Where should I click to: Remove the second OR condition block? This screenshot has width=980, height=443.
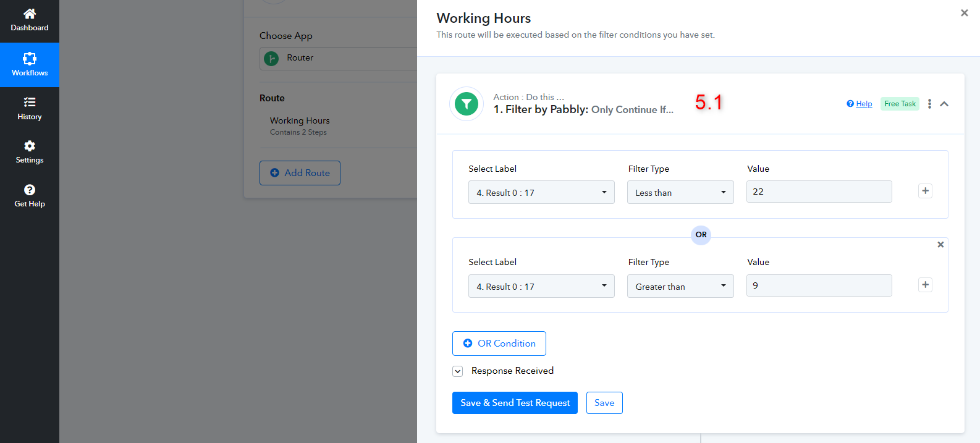pyautogui.click(x=940, y=245)
